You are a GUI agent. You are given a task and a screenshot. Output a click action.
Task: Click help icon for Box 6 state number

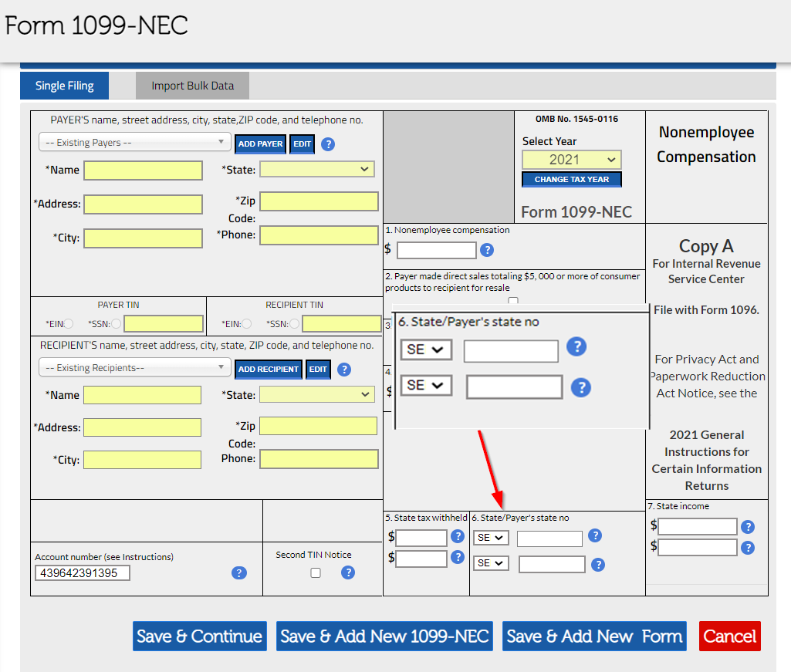click(594, 535)
